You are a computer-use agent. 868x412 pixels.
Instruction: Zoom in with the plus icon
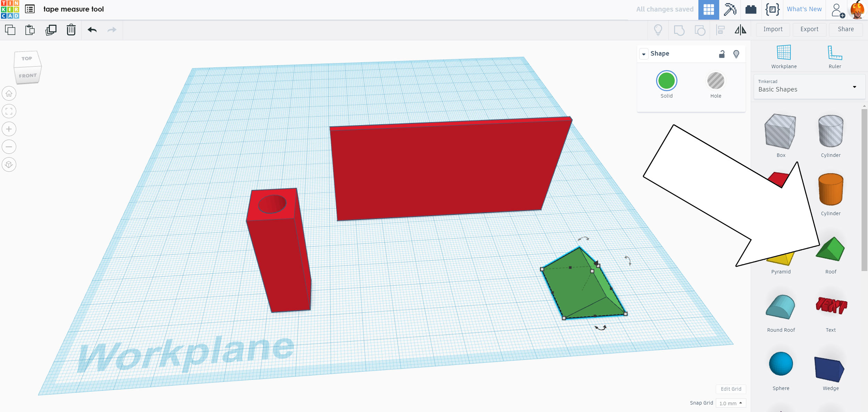9,129
